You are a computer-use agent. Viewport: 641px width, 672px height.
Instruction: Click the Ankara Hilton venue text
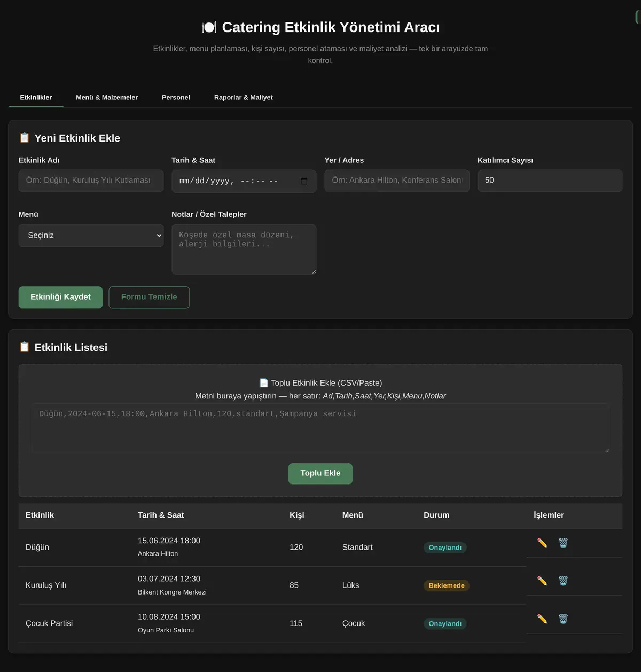(158, 554)
